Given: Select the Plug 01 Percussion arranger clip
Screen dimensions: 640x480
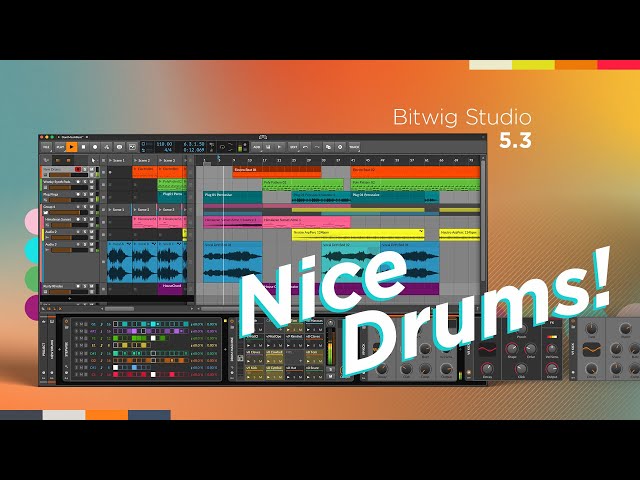Looking at the screenshot, I should tap(233, 197).
